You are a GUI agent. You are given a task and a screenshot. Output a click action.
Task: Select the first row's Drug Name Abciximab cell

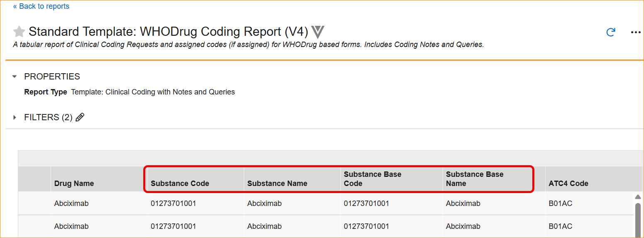click(71, 203)
